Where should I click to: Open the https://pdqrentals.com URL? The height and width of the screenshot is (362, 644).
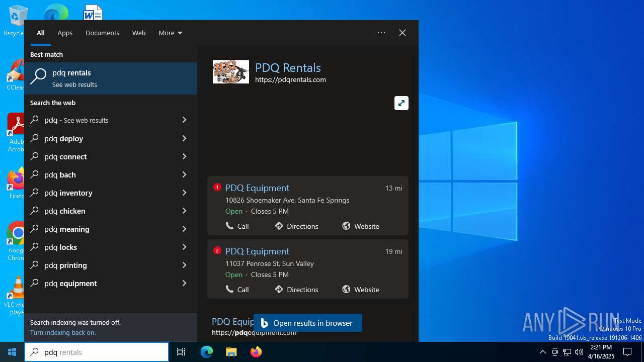(290, 79)
